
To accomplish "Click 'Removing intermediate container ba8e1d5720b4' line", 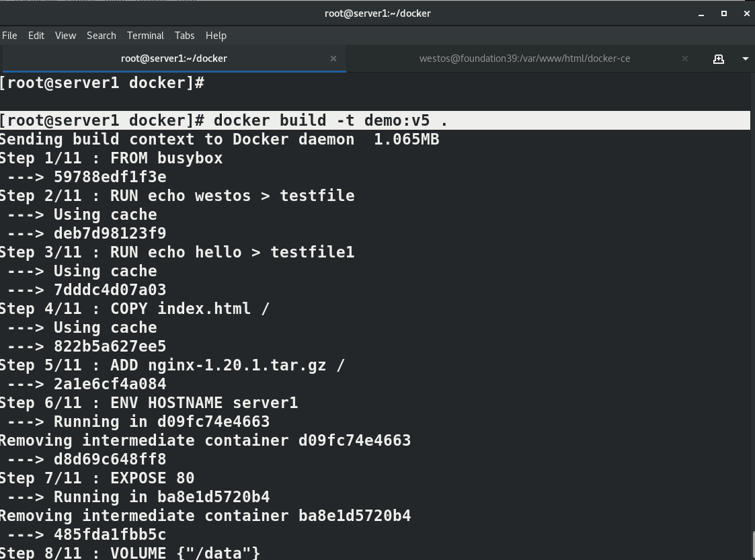I will tap(205, 515).
